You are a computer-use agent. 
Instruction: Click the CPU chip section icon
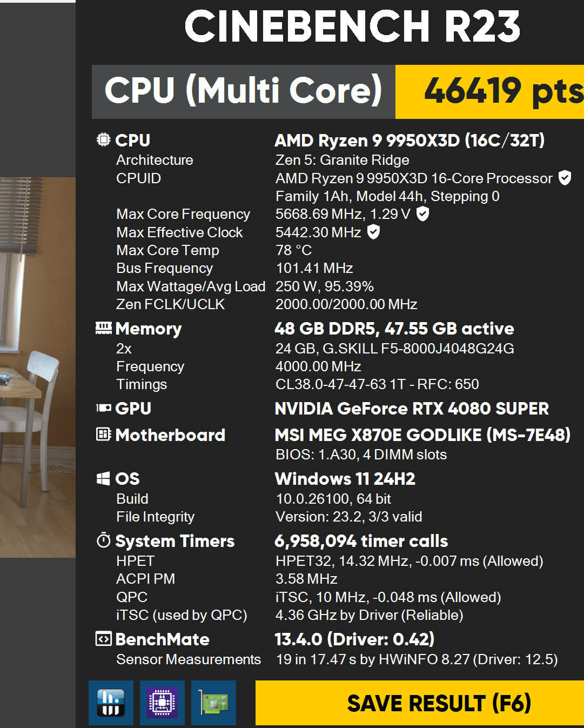103,140
